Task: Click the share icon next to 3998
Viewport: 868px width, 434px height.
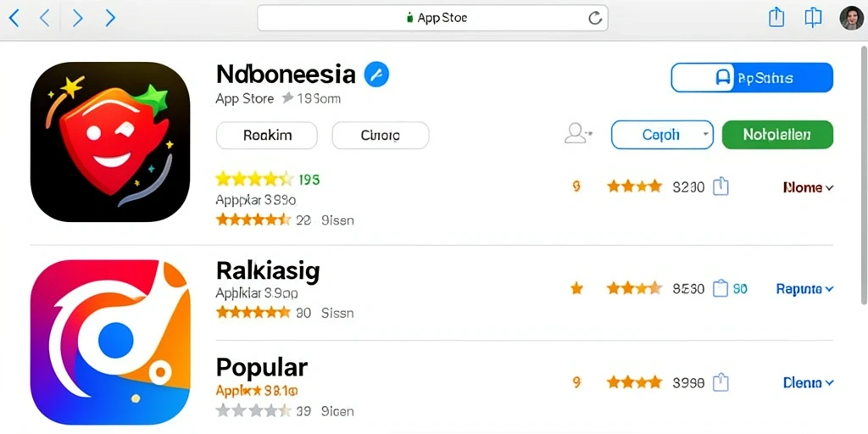Action: pyautogui.click(x=721, y=382)
